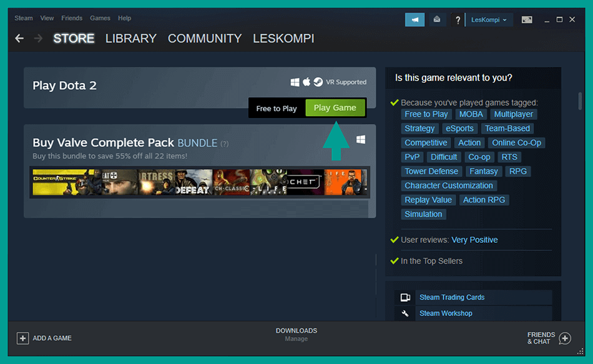Viewport: 593px width, 364px height.
Task: Click the Day of Defeat bundle thumbnail
Action: pyautogui.click(x=194, y=182)
